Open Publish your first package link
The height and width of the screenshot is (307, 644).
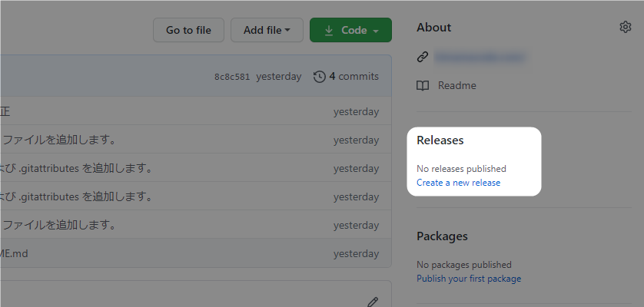(x=469, y=279)
